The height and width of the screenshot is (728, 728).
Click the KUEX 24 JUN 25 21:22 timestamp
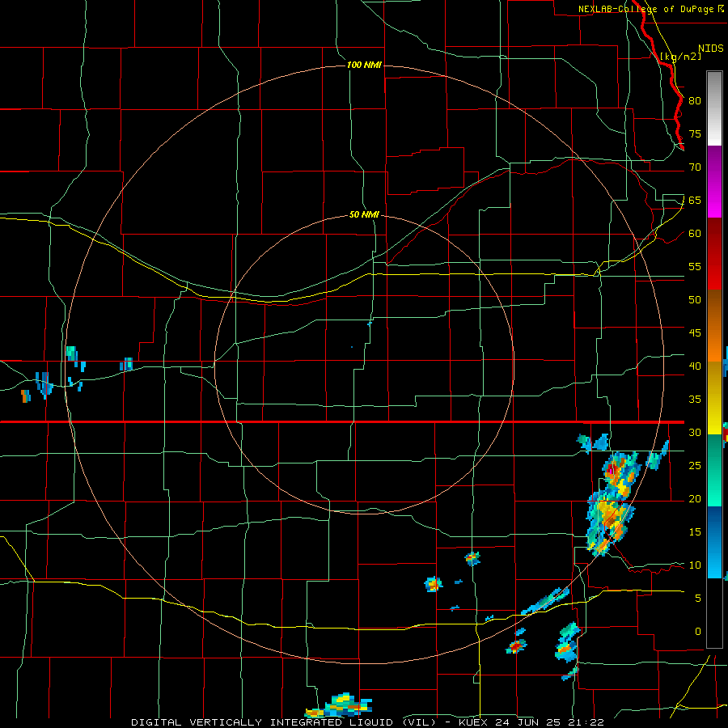[x=531, y=722]
